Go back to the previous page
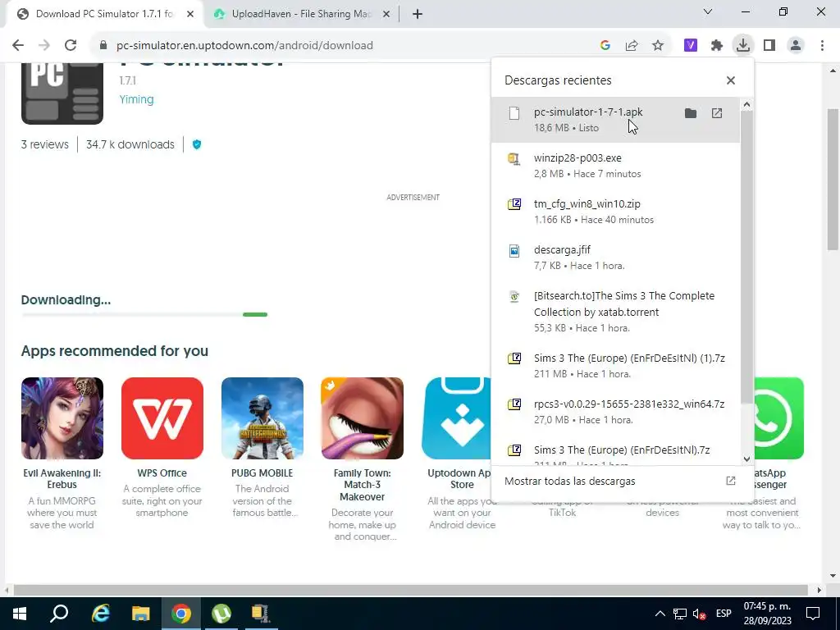The height and width of the screenshot is (630, 840). point(18,46)
